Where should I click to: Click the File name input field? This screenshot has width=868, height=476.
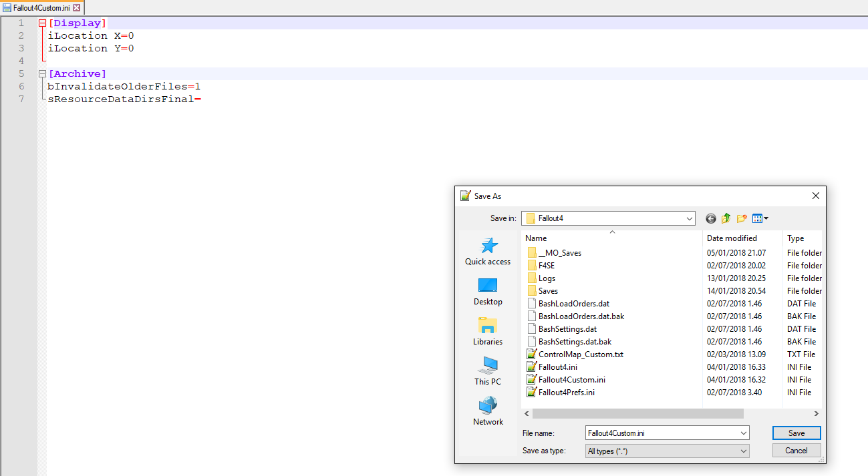click(662, 433)
